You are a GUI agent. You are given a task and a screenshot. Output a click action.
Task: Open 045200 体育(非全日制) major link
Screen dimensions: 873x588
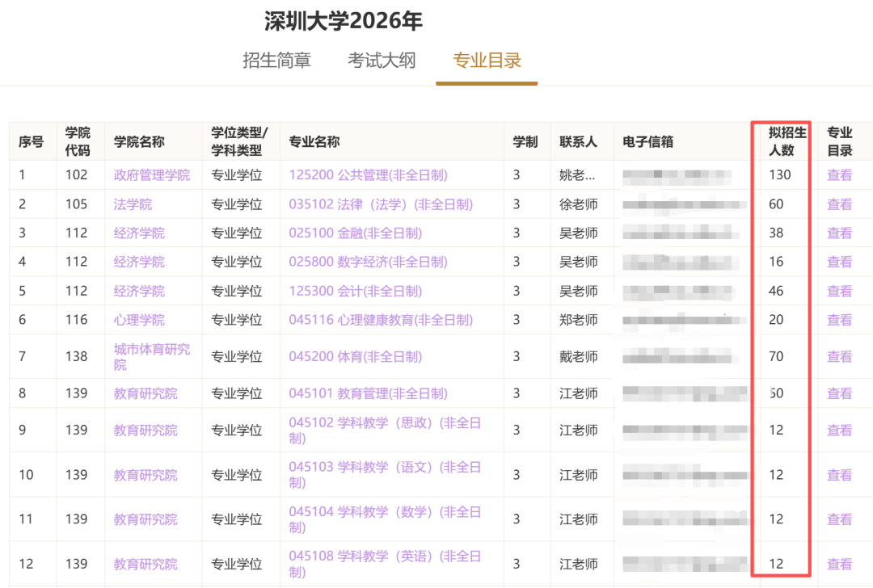(x=355, y=357)
